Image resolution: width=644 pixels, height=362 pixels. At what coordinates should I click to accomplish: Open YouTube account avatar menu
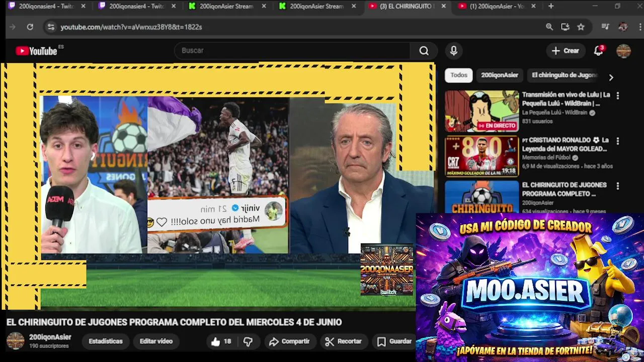click(x=623, y=51)
